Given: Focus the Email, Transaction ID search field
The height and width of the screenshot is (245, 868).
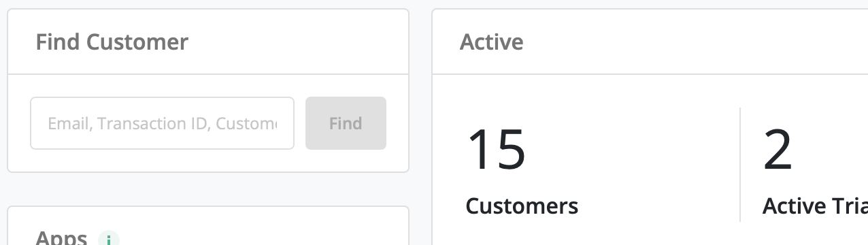Looking at the screenshot, I should pos(162,123).
